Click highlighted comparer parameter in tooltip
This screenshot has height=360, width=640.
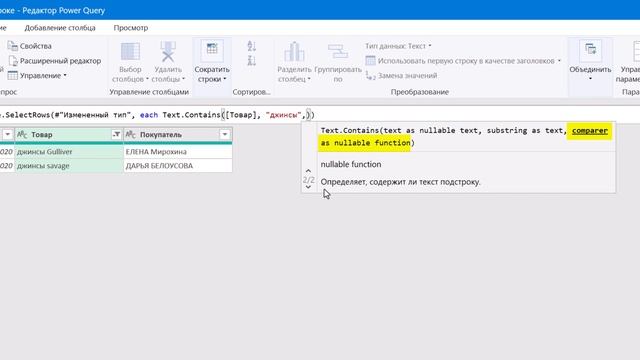[590, 131]
